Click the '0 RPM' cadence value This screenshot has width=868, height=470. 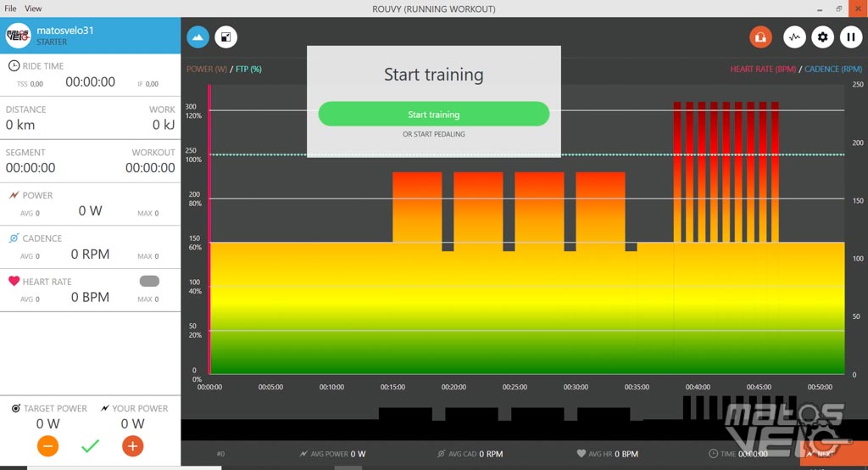click(x=90, y=254)
